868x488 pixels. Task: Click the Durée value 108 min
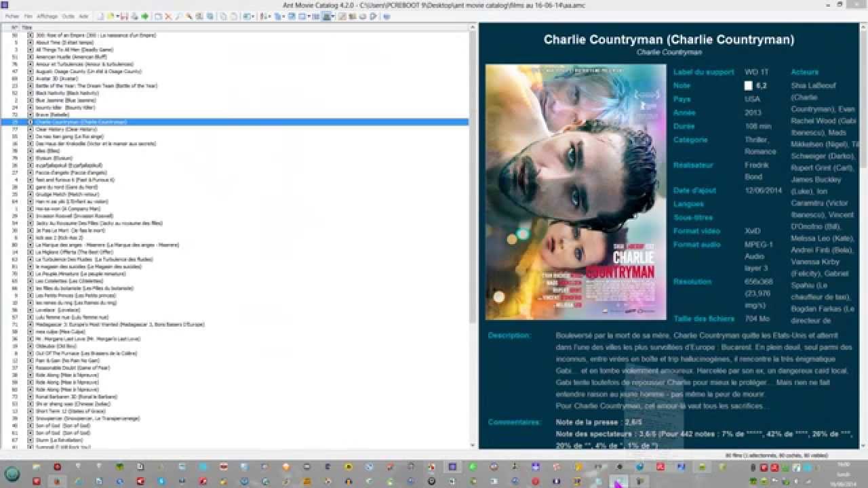tap(758, 126)
